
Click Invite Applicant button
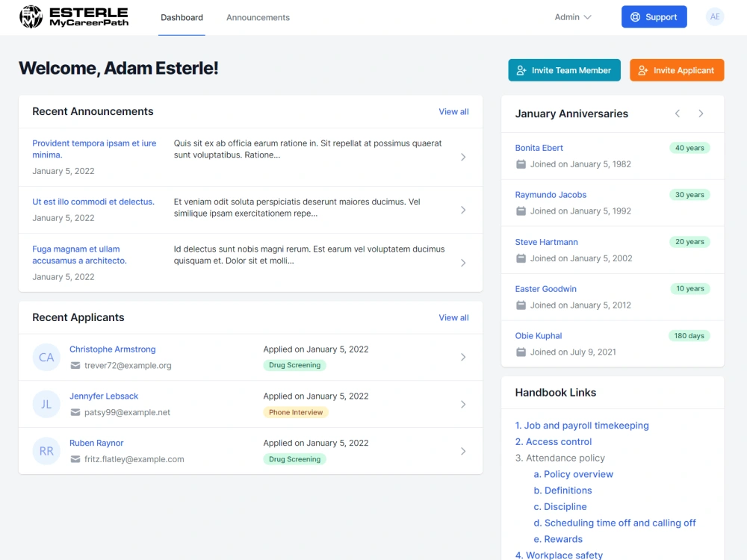[677, 70]
